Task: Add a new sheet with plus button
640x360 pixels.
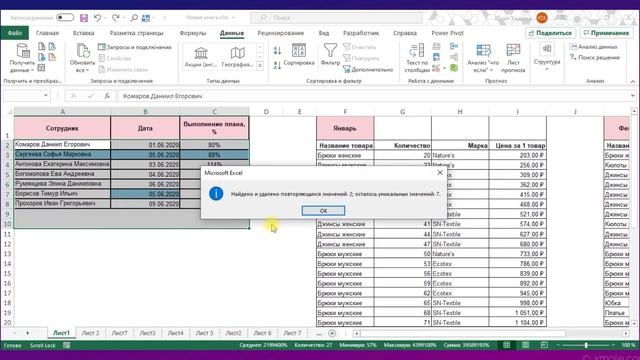Action: coord(332,333)
